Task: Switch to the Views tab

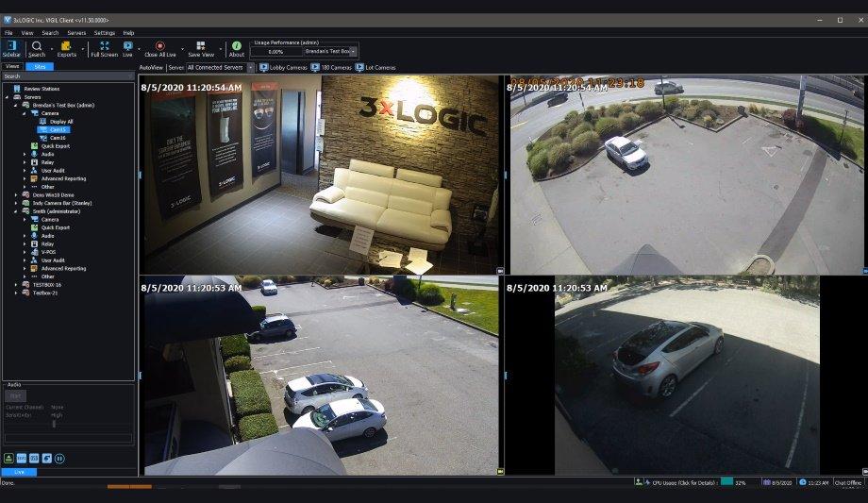Action: pos(12,66)
